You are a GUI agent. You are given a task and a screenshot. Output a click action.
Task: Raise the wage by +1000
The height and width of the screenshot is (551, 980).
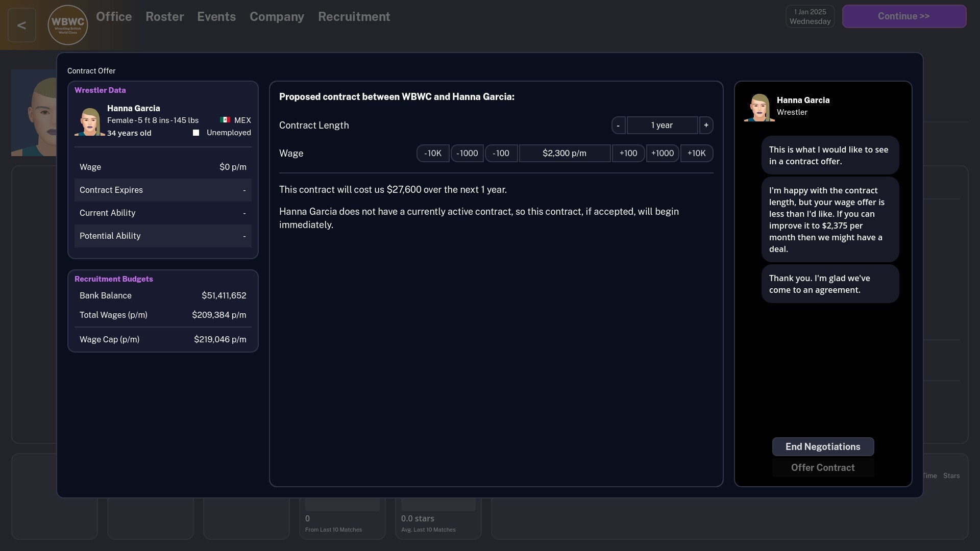pyautogui.click(x=662, y=153)
